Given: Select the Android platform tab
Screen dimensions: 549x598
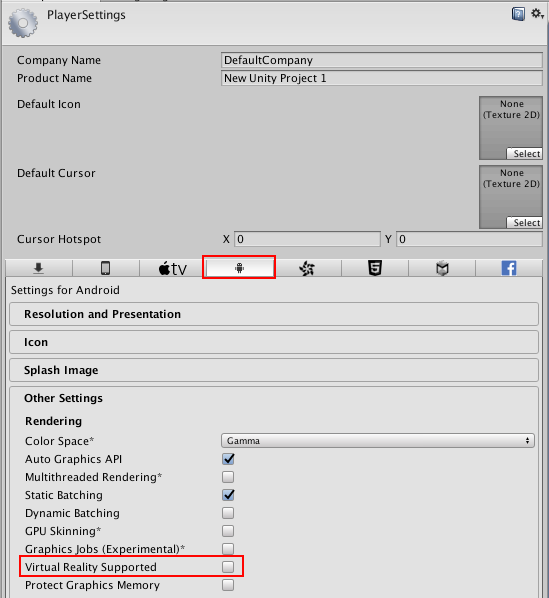Looking at the screenshot, I should (239, 268).
